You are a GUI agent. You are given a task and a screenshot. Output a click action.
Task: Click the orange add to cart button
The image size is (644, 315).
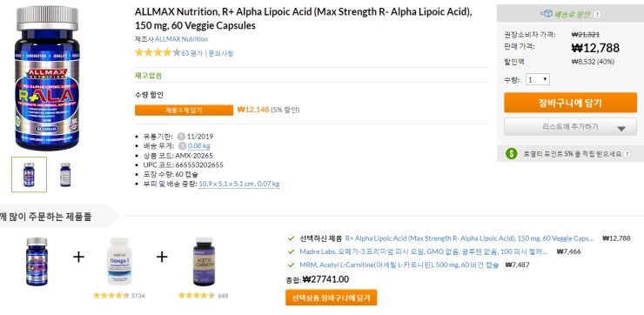(570, 103)
